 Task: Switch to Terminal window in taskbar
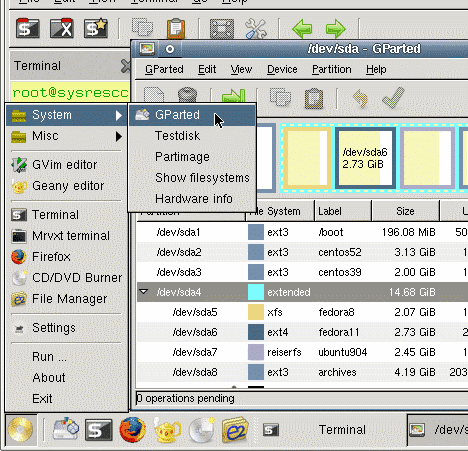point(332,430)
